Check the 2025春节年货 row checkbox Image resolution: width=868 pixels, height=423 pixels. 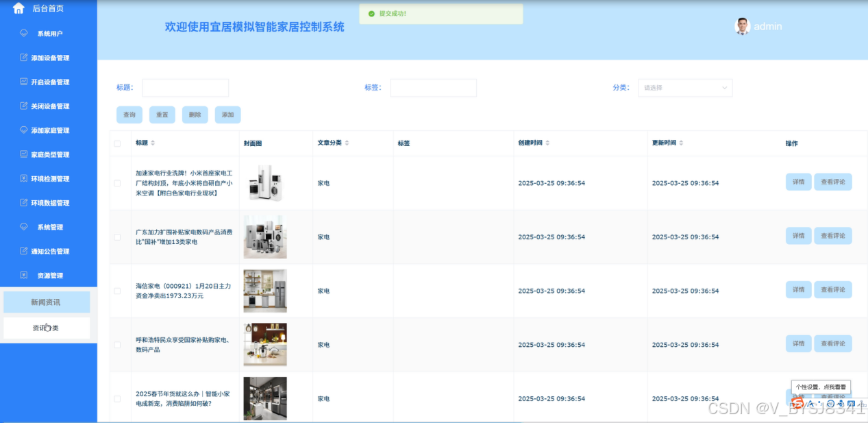click(x=117, y=398)
